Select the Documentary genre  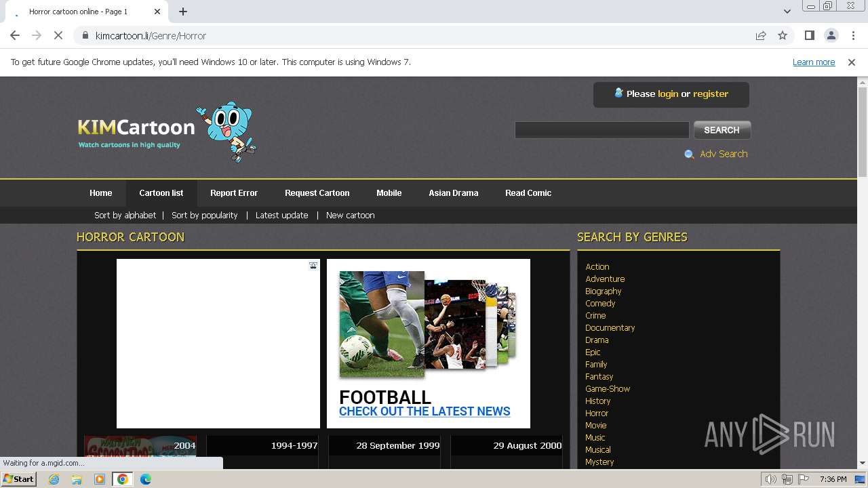(610, 328)
